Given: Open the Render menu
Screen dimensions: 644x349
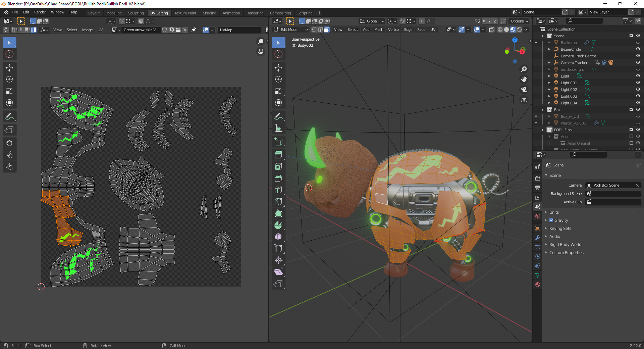Looking at the screenshot, I should pyautogui.click(x=40, y=12).
